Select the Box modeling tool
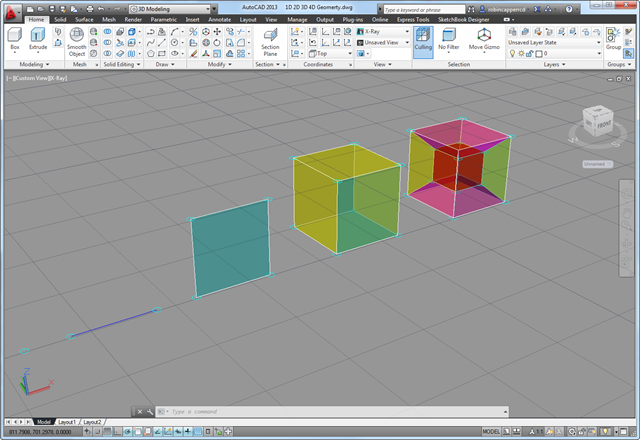The width and height of the screenshot is (640, 440). tap(14, 37)
